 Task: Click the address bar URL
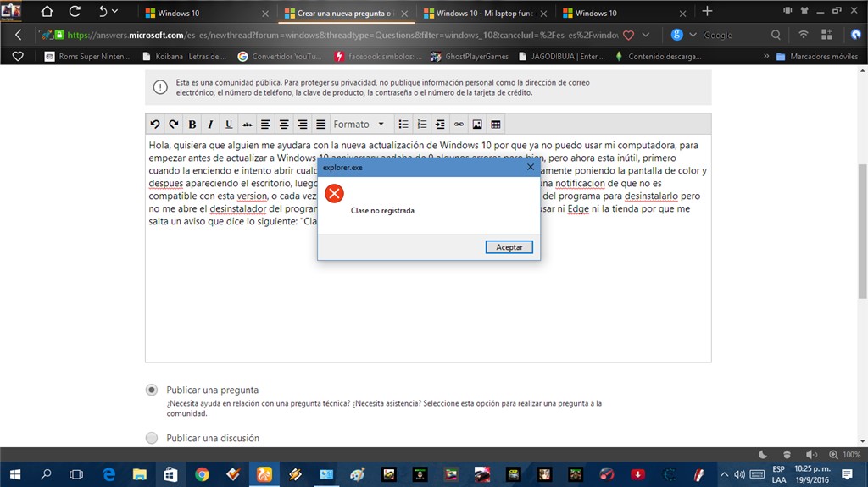(342, 35)
